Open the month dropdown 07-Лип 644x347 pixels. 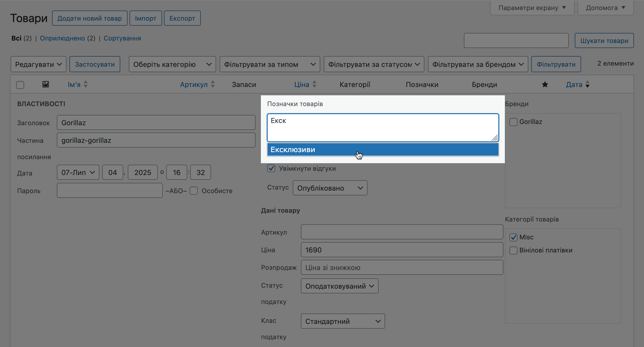pyautogui.click(x=78, y=172)
